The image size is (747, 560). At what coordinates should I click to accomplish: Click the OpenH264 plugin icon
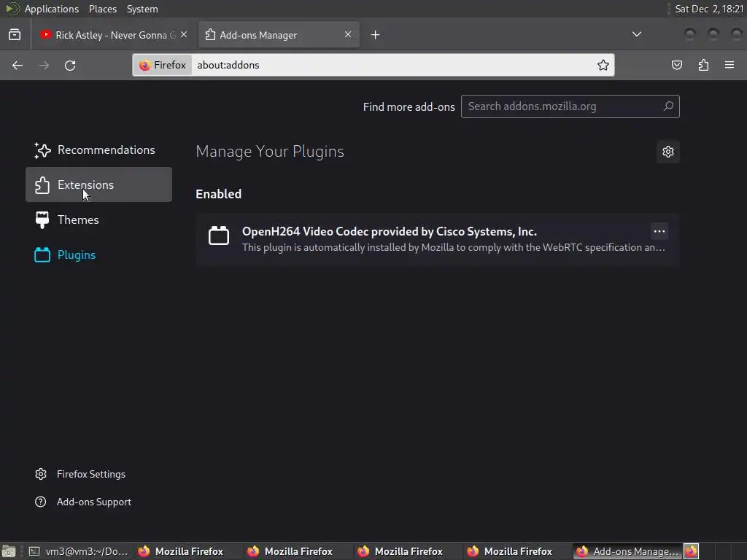coord(219,236)
